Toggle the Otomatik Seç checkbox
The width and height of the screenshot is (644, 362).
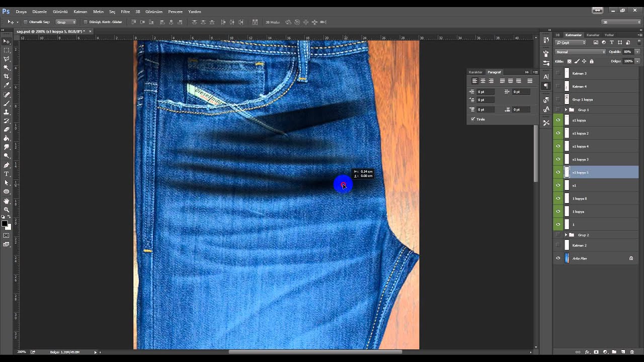[26, 22]
